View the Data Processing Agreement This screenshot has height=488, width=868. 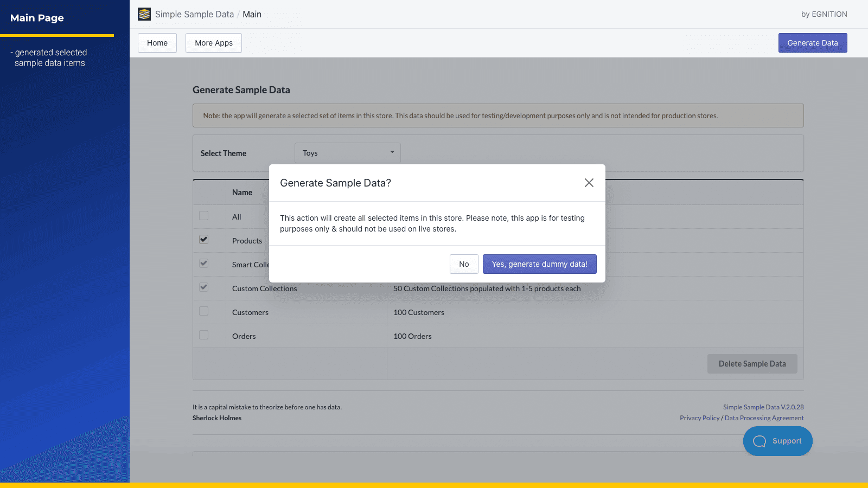pyautogui.click(x=763, y=418)
